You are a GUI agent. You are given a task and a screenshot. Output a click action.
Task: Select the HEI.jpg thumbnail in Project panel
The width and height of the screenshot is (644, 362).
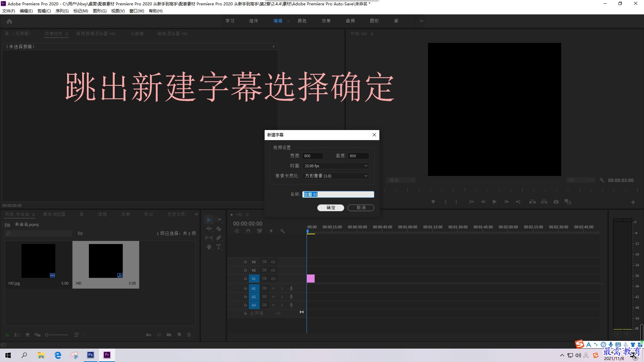point(38,261)
